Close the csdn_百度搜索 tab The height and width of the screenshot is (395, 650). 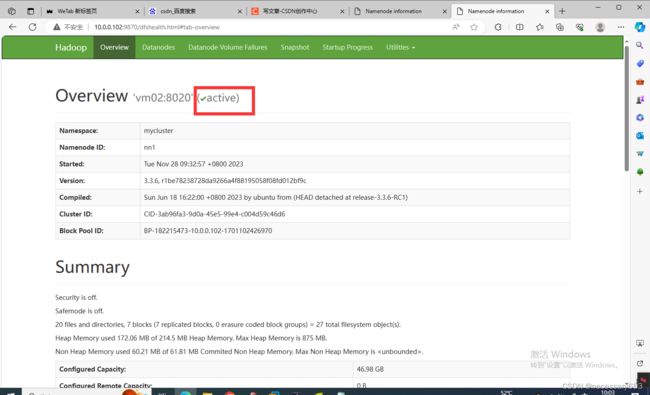click(240, 12)
